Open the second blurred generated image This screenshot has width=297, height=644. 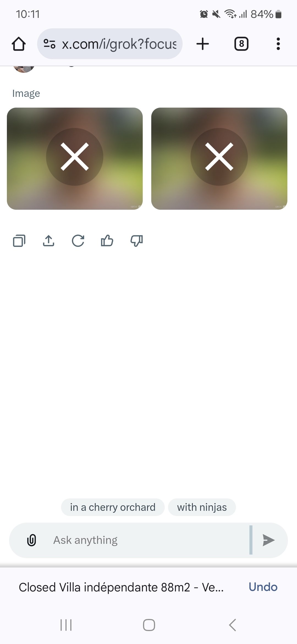tap(219, 159)
